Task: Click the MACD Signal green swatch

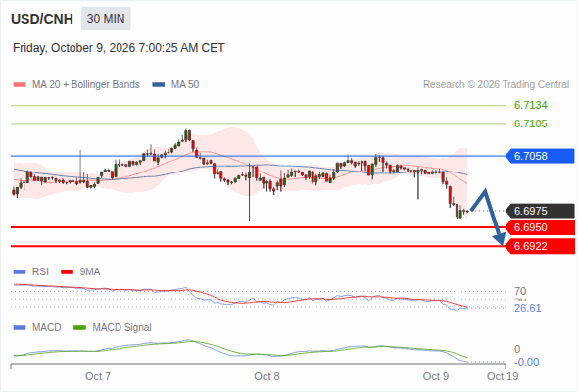Action: 79,328
